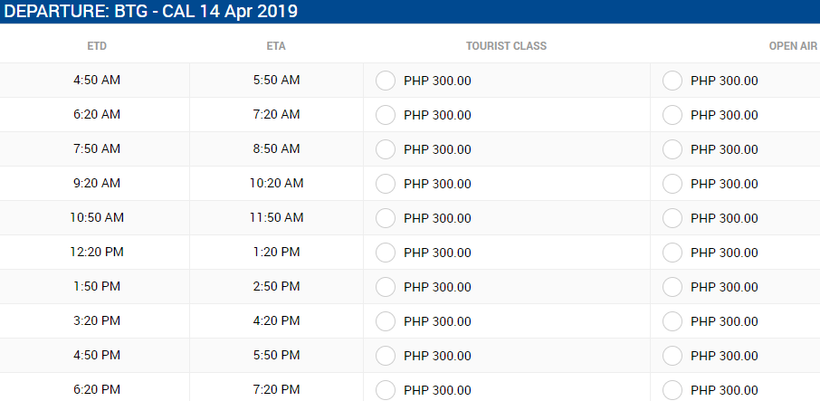Pick Open Air for 12:20 PM trip
This screenshot has height=401, width=820.
[x=672, y=253]
